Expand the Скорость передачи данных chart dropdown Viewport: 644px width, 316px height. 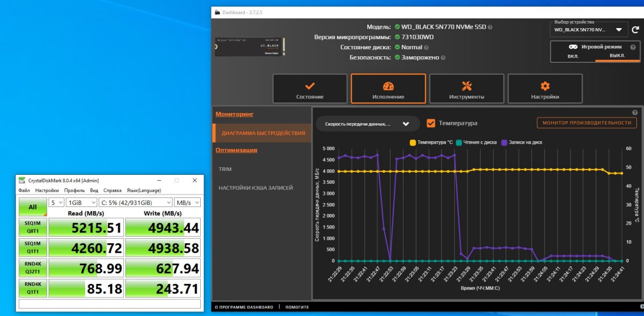[x=368, y=124]
